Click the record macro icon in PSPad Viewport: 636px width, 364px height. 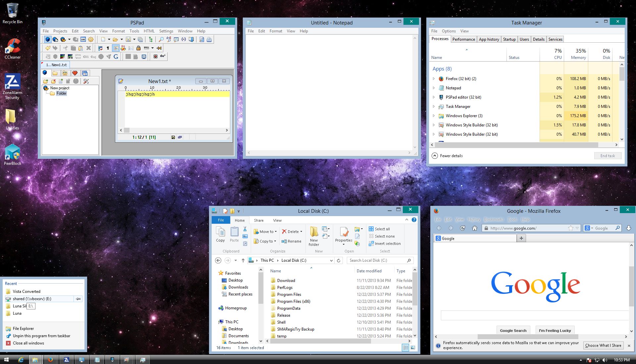pyautogui.click(x=155, y=57)
